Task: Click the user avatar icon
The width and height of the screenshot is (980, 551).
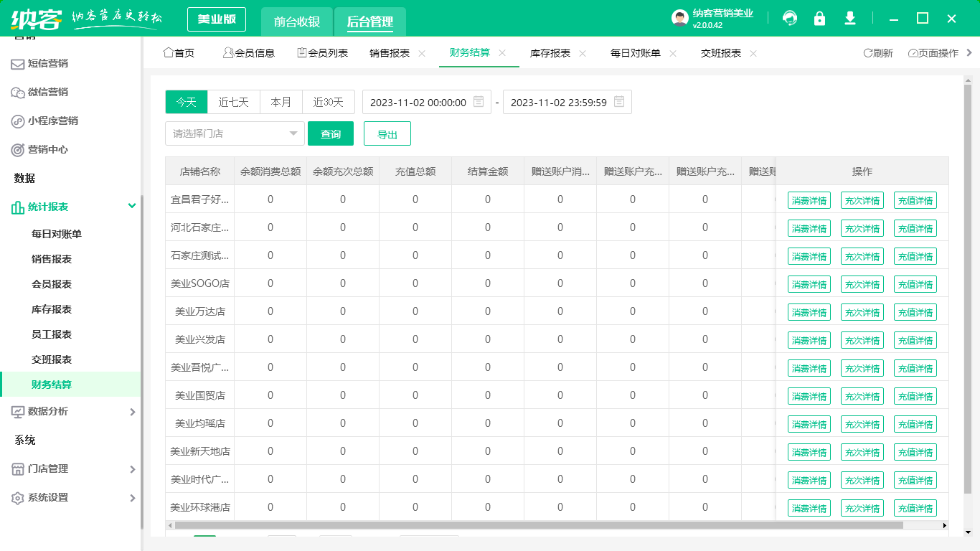Action: pos(679,19)
